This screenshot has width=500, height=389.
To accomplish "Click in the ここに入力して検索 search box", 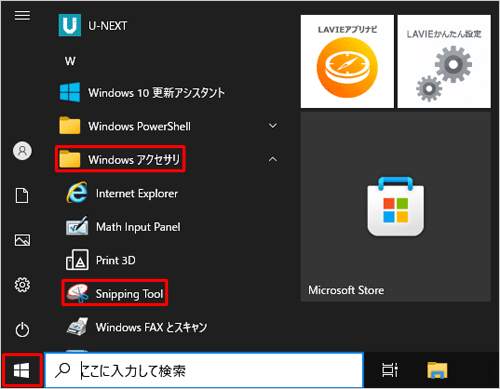I will 204,370.
